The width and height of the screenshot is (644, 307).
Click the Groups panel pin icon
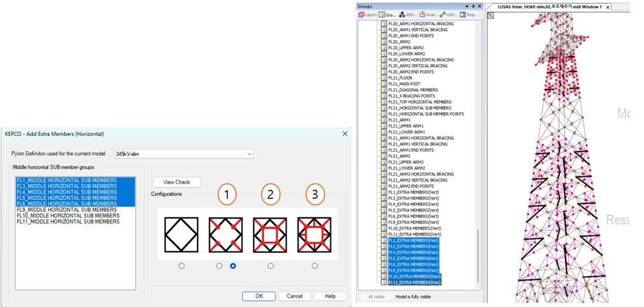[472, 6]
